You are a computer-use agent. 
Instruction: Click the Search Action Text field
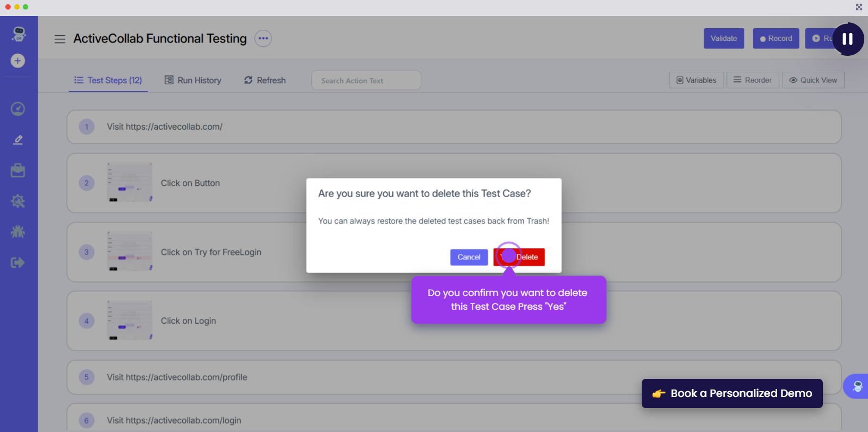366,81
